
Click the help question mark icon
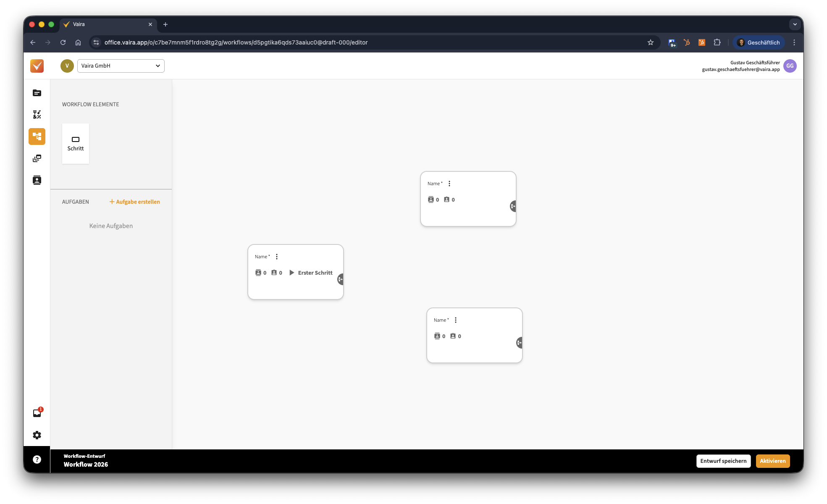pyautogui.click(x=37, y=459)
